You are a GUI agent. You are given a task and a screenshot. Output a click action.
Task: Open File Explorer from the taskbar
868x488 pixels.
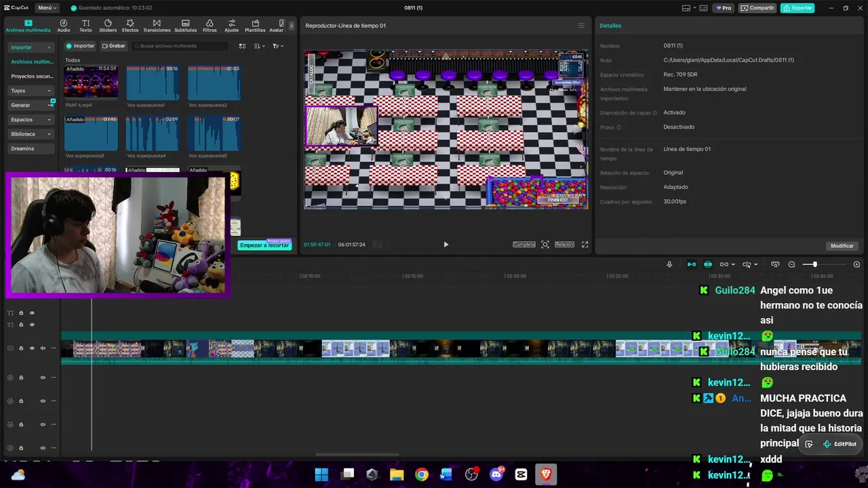[397, 474]
